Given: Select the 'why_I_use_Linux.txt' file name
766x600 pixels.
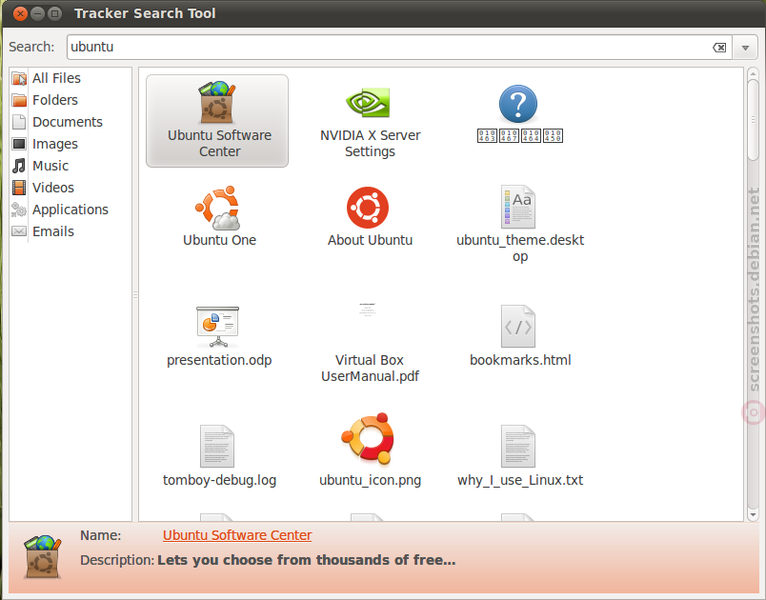Looking at the screenshot, I should [520, 480].
